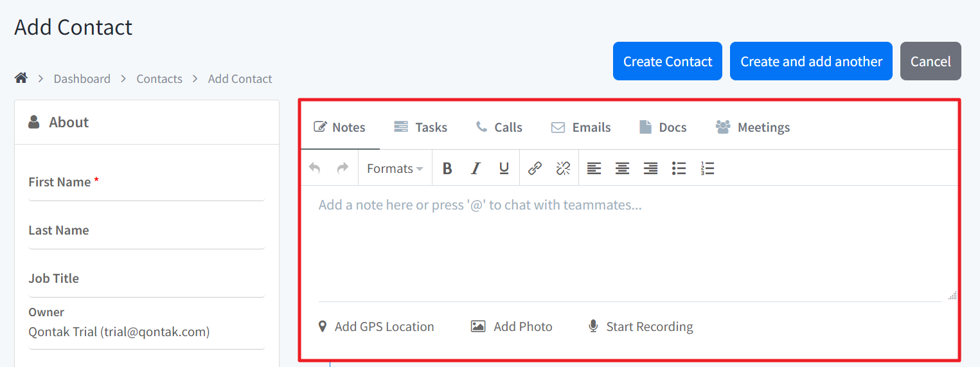Remove link with the broken chain icon
The width and height of the screenshot is (980, 367).
point(563,168)
